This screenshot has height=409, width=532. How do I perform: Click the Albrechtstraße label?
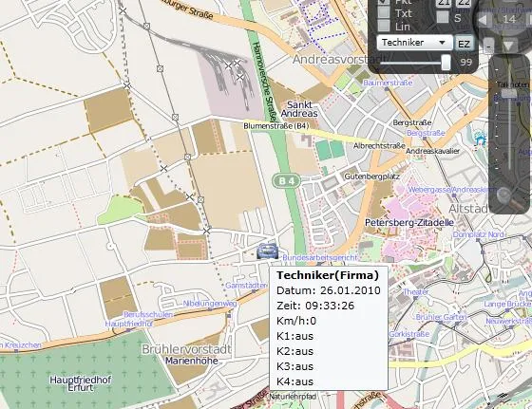[x=379, y=146]
